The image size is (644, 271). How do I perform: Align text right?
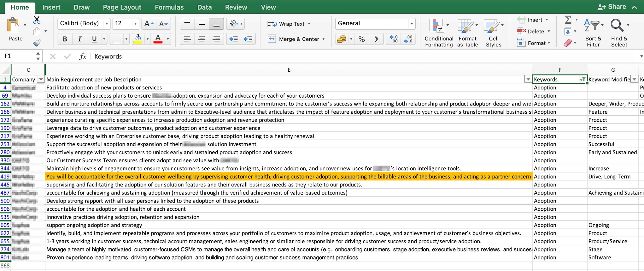click(x=216, y=39)
